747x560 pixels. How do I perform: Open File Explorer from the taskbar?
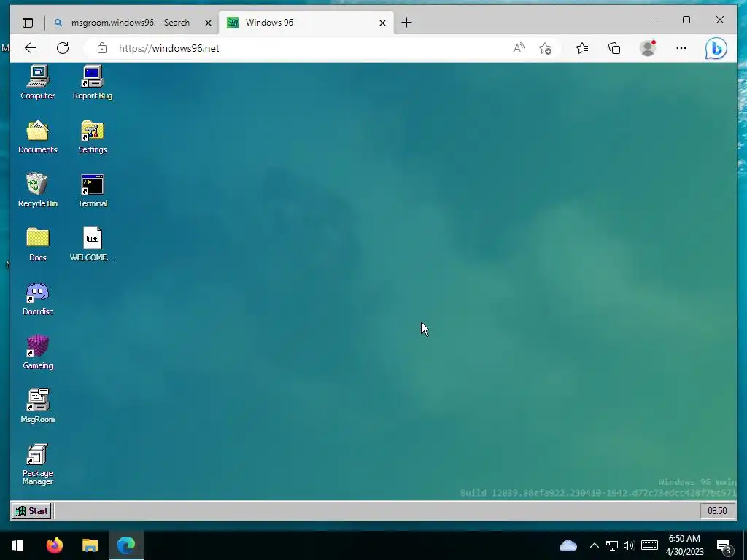tap(90, 545)
